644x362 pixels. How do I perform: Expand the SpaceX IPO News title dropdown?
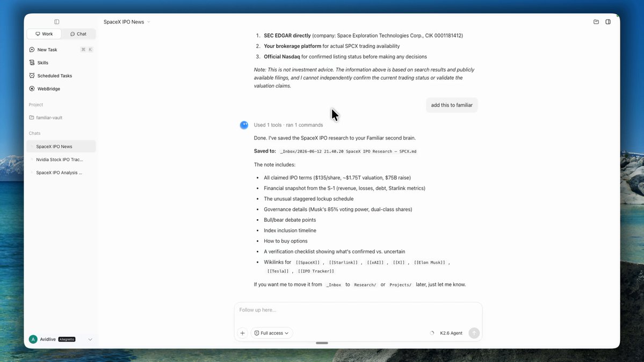pos(127,22)
